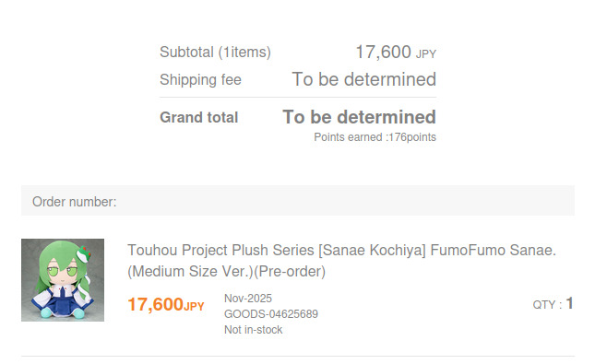The image size is (595, 364).
Task: Click the FumoFumo Sanae text in title
Action: (x=494, y=251)
